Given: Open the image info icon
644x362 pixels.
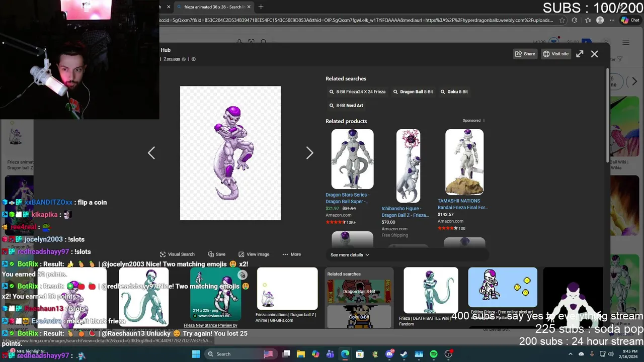Looking at the screenshot, I should (193, 59).
